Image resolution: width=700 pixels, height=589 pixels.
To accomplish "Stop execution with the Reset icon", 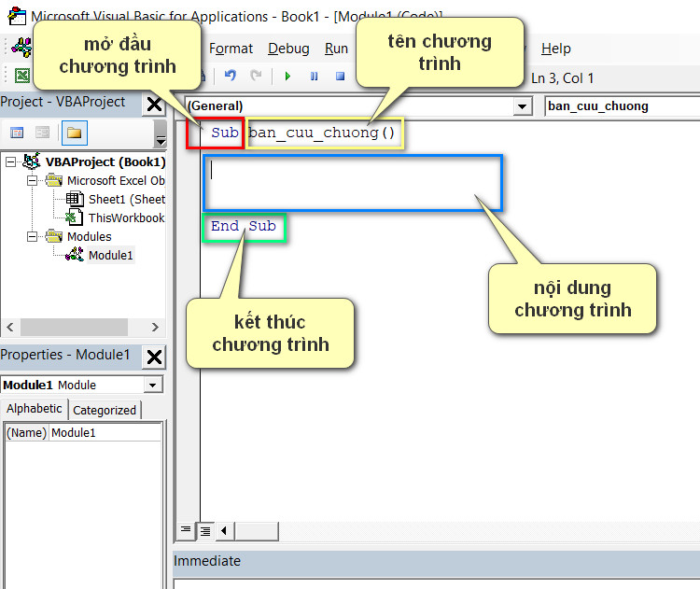I will 340,77.
